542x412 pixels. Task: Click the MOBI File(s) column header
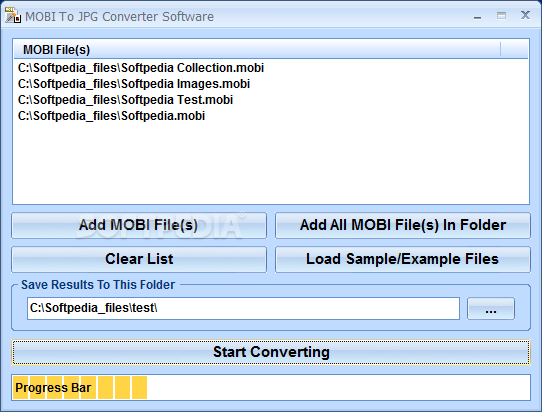[257, 49]
